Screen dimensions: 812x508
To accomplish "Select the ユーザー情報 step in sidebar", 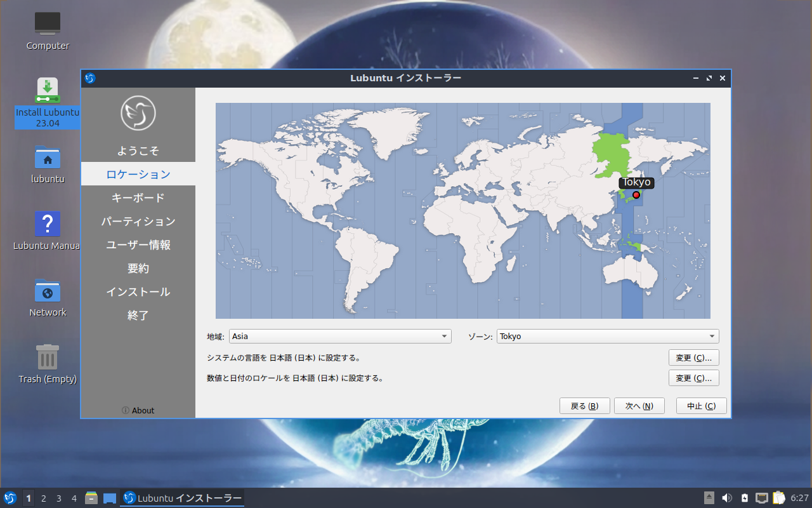I will click(138, 244).
